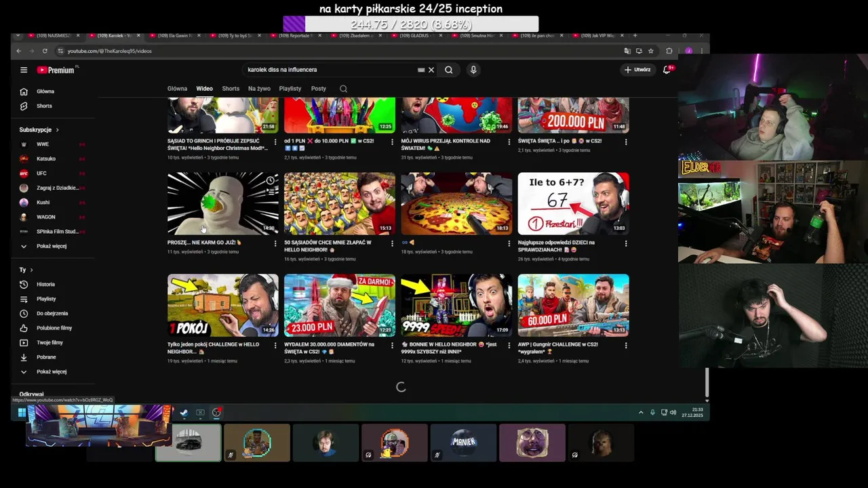Expand the Ty section chevron
Image resolution: width=868 pixels, height=488 pixels.
[31, 270]
